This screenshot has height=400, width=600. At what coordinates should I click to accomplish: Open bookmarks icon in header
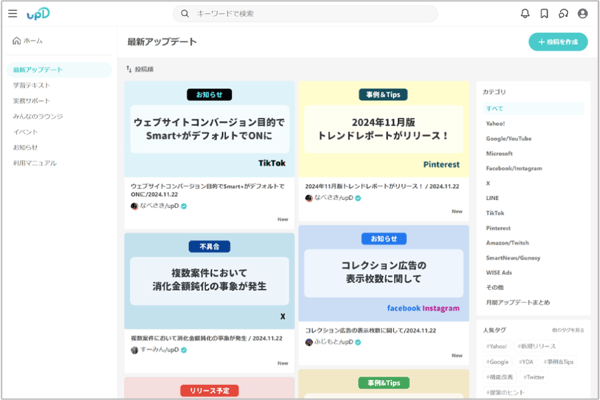(544, 14)
